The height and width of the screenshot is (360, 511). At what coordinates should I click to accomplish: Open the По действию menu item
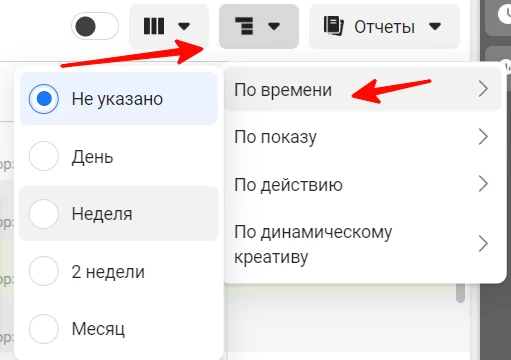363,184
